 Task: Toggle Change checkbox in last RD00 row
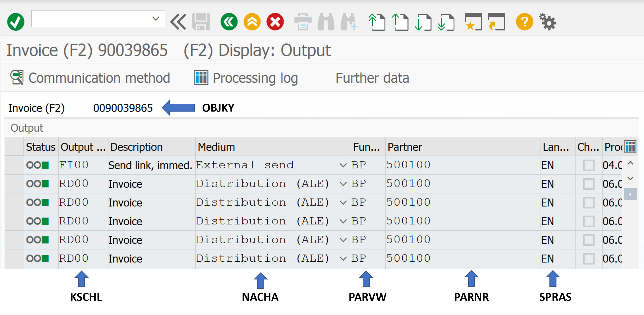click(588, 258)
